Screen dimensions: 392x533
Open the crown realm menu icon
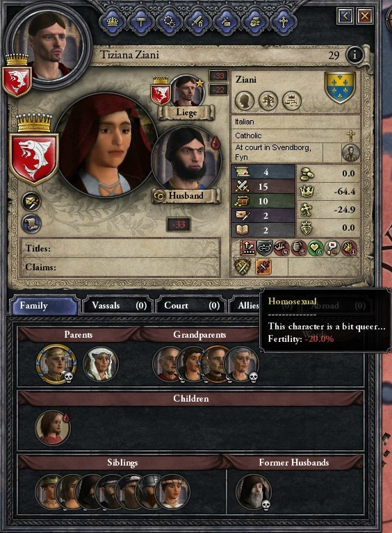tap(112, 22)
